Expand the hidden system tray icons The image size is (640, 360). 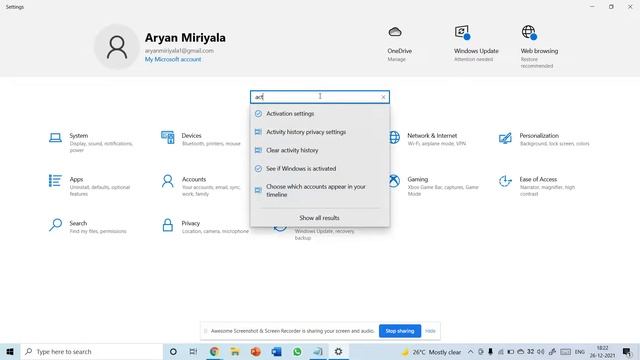tap(471, 352)
